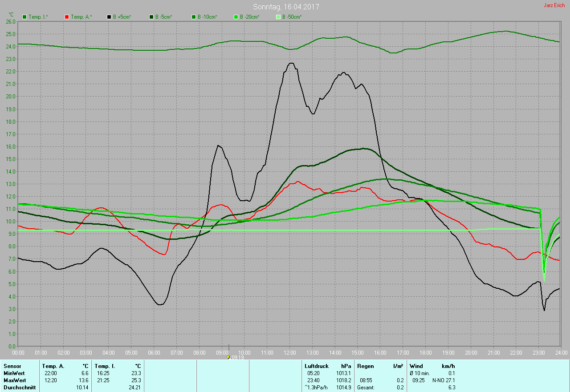Click the yellow 09:19 time marker arrow

pos(228,357)
